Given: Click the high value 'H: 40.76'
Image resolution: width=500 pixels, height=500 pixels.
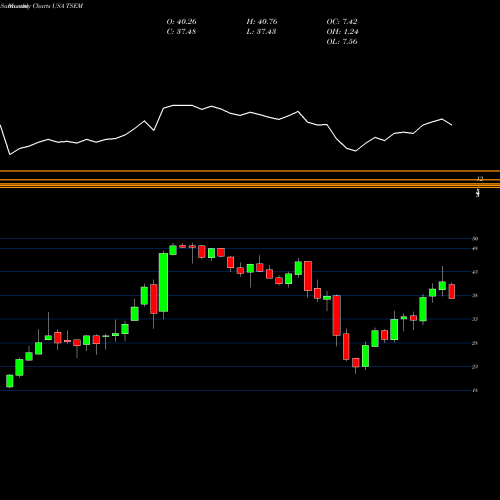Looking at the screenshot, I should point(262,22).
